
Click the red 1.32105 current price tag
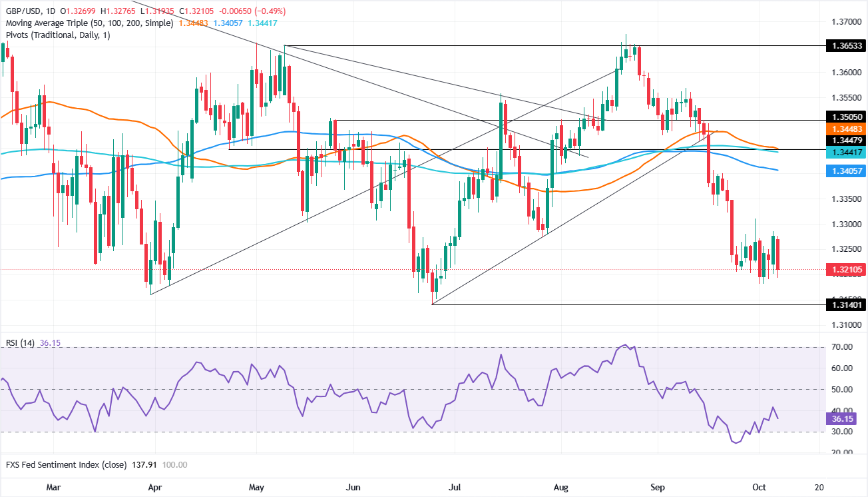click(846, 269)
